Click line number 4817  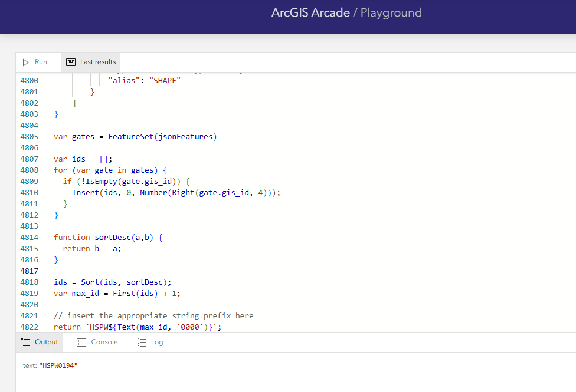30,271
